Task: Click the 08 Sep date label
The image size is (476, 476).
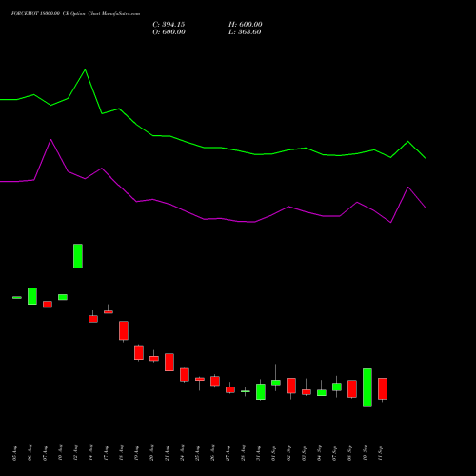Action: pos(350,453)
